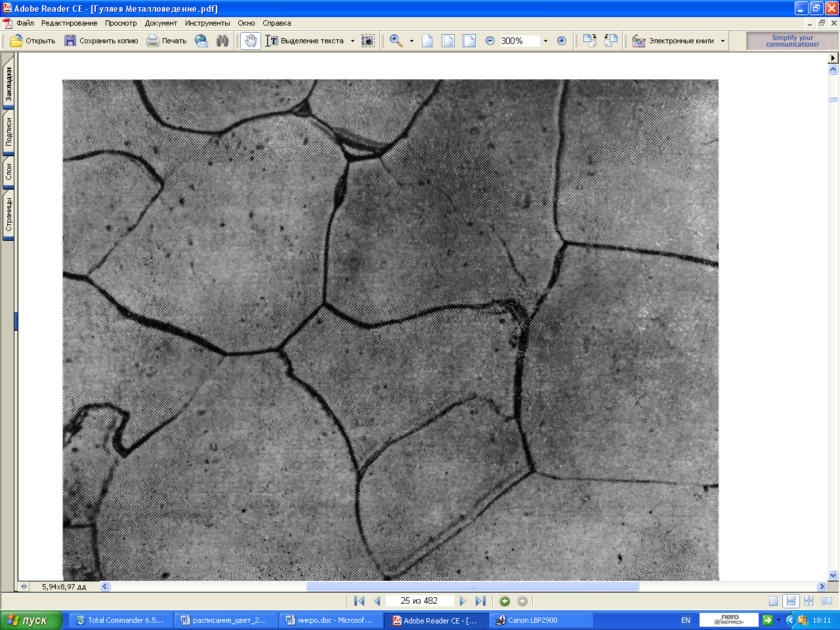Click the Electronic books icon
Viewport: 840px width, 630px height.
pyautogui.click(x=639, y=41)
